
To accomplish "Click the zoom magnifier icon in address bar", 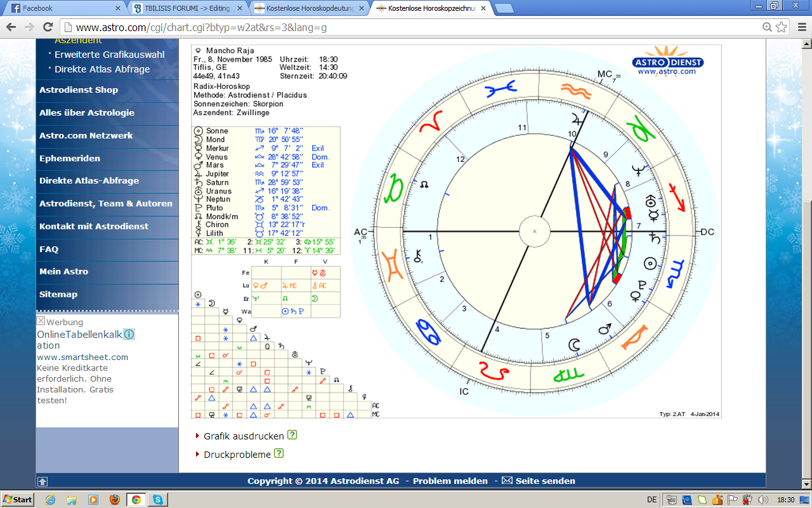I will (x=767, y=27).
